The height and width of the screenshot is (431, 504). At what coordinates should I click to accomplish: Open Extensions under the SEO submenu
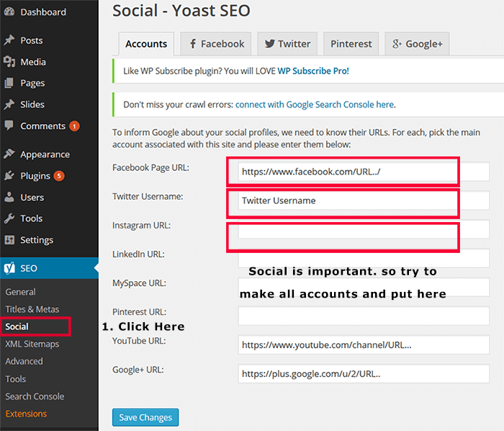tap(26, 414)
